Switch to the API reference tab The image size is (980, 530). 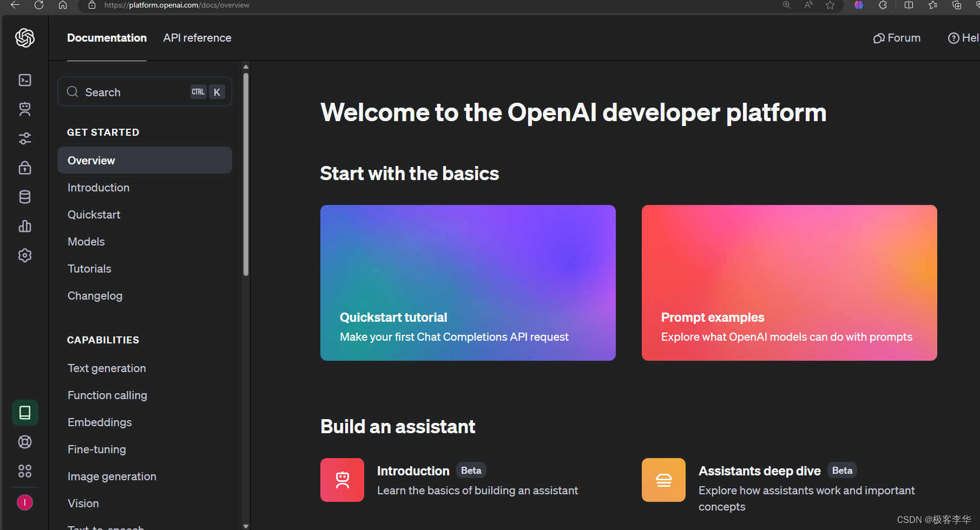click(x=197, y=38)
